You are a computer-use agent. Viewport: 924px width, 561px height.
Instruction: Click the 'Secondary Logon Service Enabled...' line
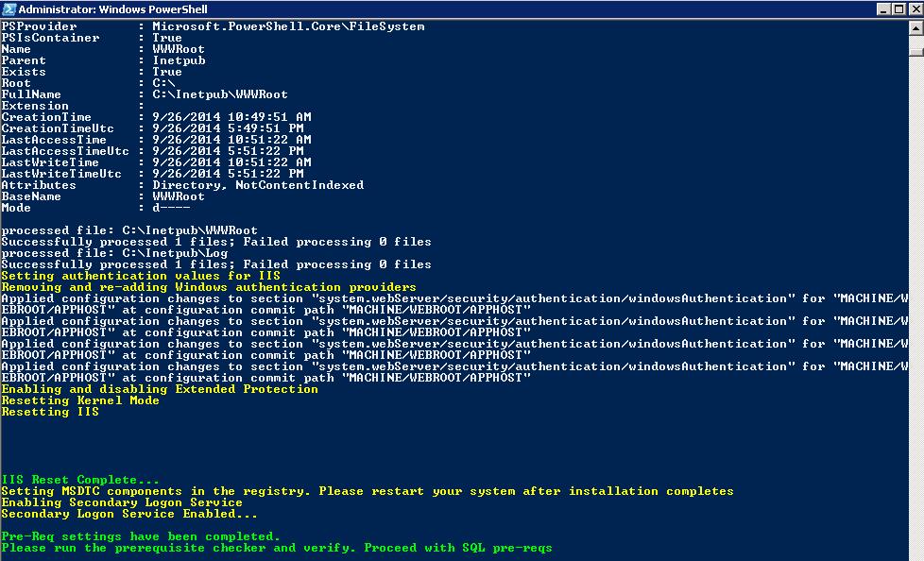coord(129,513)
